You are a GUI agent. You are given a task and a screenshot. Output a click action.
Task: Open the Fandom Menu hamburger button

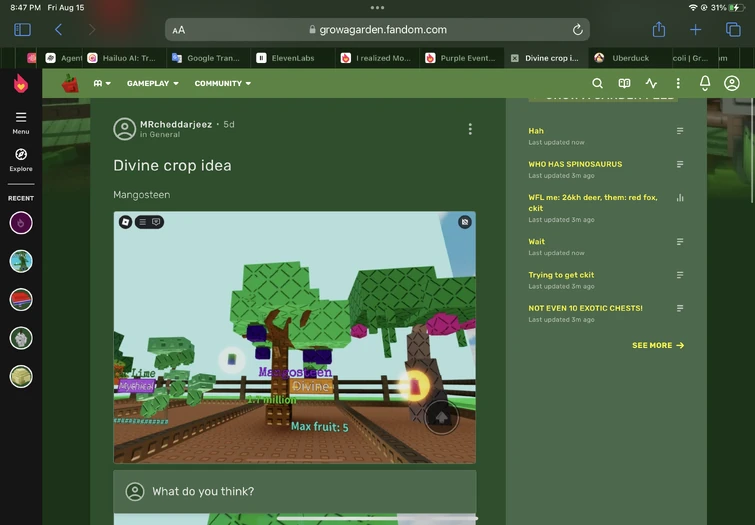point(21,123)
